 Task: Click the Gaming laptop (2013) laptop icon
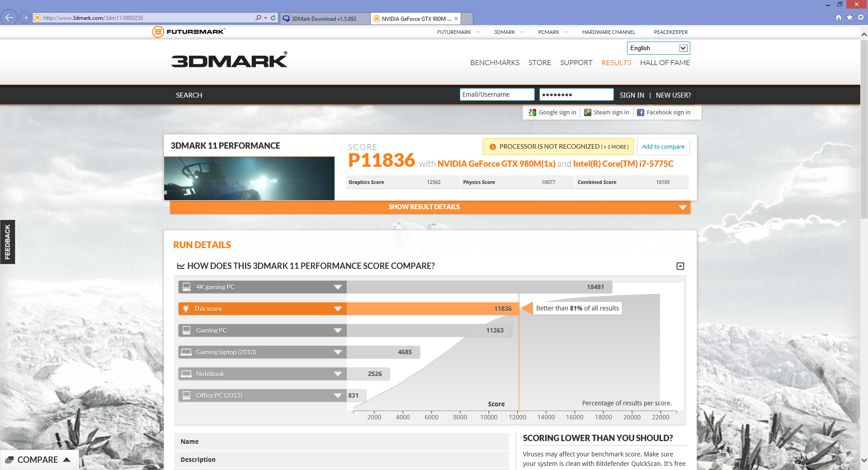pos(186,352)
